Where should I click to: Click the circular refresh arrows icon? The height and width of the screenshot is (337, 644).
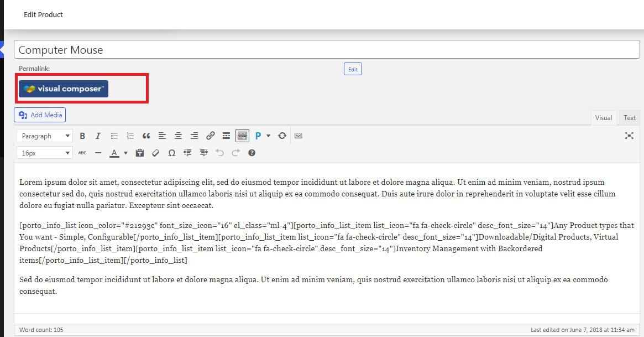pos(282,136)
